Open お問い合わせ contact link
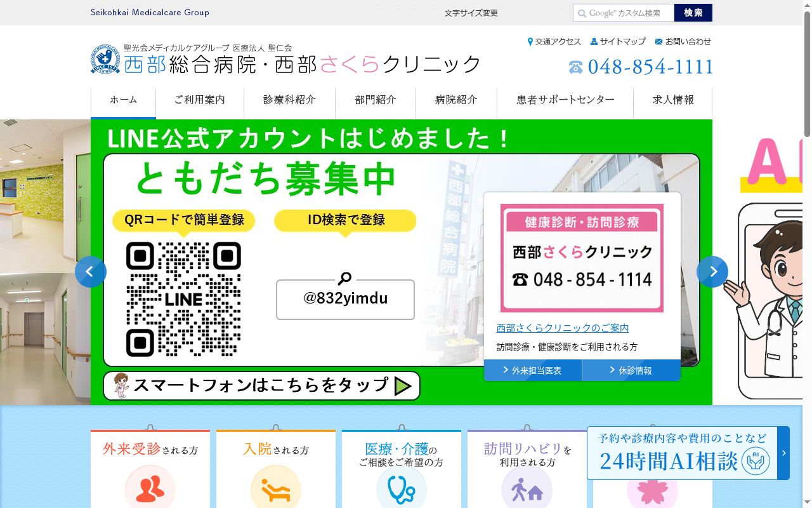Image resolution: width=812 pixels, height=508 pixels. click(x=683, y=41)
